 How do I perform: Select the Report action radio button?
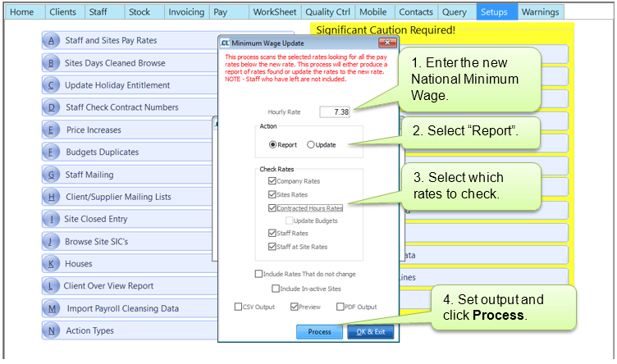tap(273, 144)
